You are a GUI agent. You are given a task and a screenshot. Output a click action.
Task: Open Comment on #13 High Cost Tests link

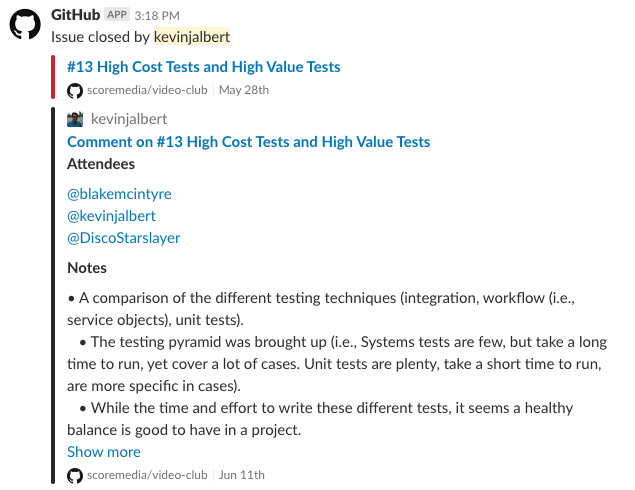tap(249, 142)
